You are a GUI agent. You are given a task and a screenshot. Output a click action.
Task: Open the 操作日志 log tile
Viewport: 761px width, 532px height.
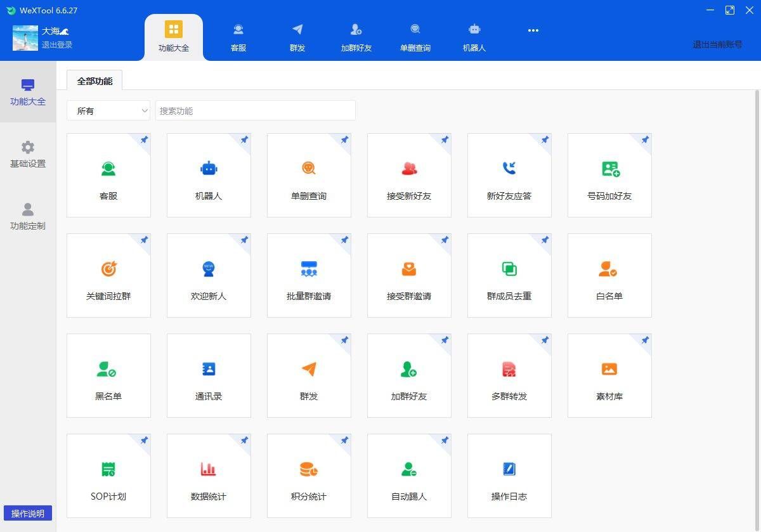[x=509, y=476]
